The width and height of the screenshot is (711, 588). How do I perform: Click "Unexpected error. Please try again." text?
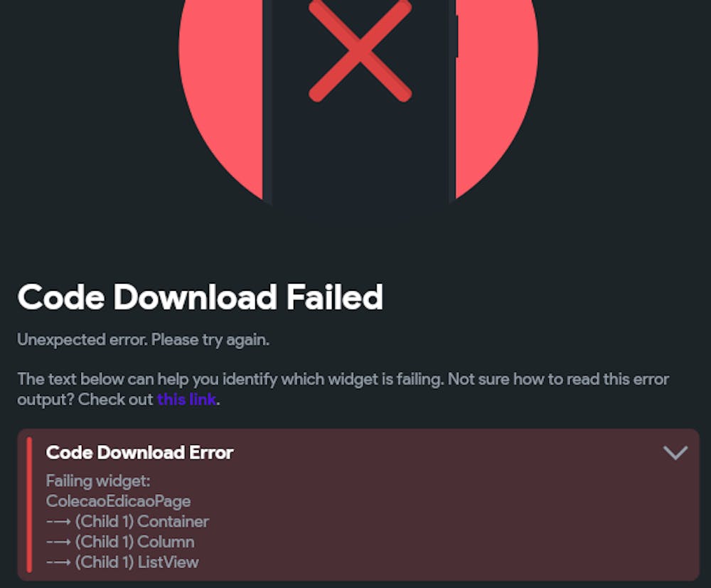(144, 340)
